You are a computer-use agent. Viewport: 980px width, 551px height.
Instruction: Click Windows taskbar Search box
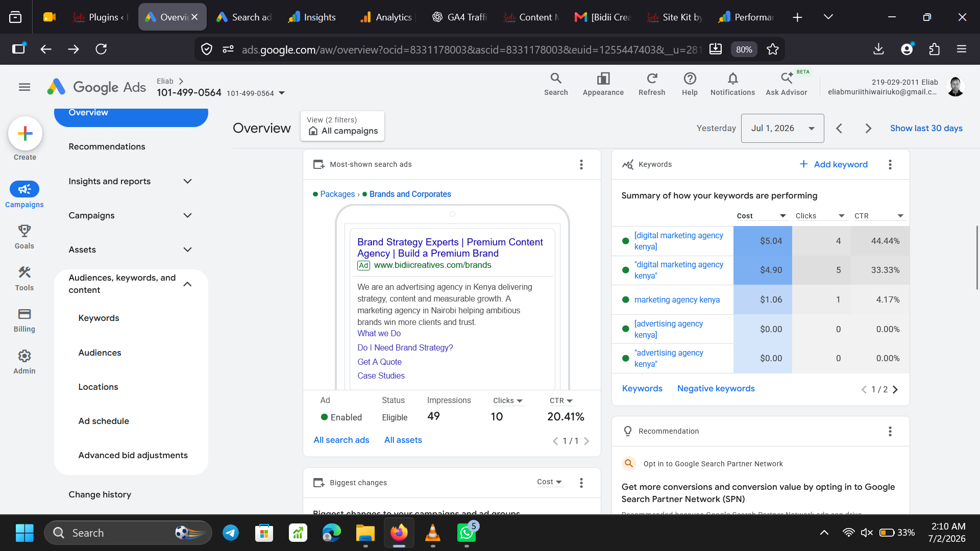pos(128,533)
